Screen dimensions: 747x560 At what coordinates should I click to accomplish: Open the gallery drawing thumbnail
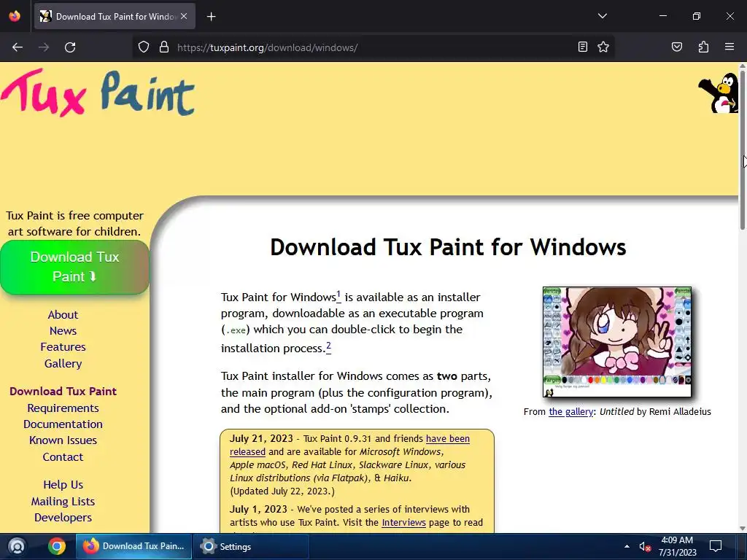point(617,342)
